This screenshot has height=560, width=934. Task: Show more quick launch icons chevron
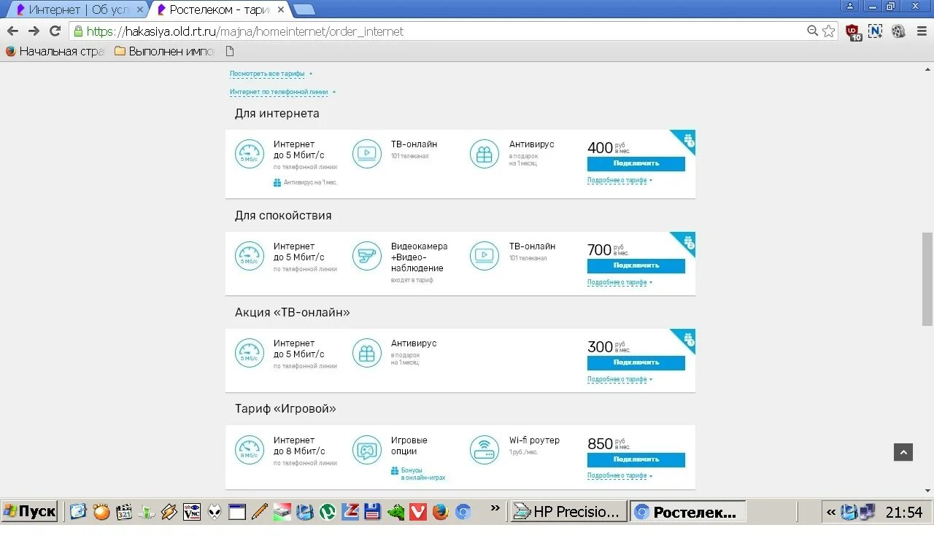point(496,508)
